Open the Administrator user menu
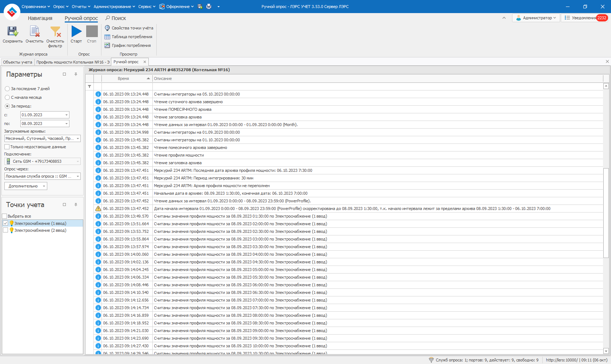Screen dimensions: 611x364 pos(536,18)
